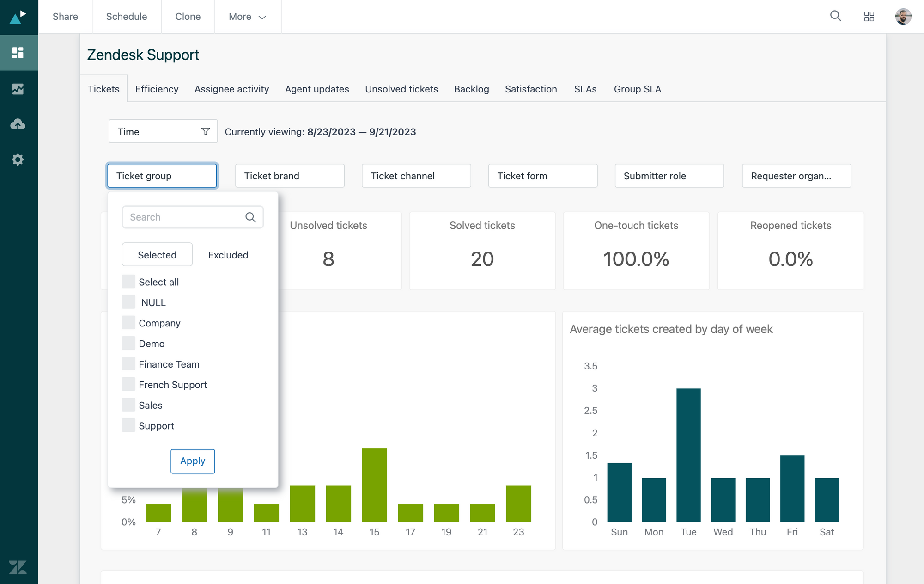Tick the Finance Team checkbox
Image resolution: width=924 pixels, height=584 pixels.
pos(128,364)
